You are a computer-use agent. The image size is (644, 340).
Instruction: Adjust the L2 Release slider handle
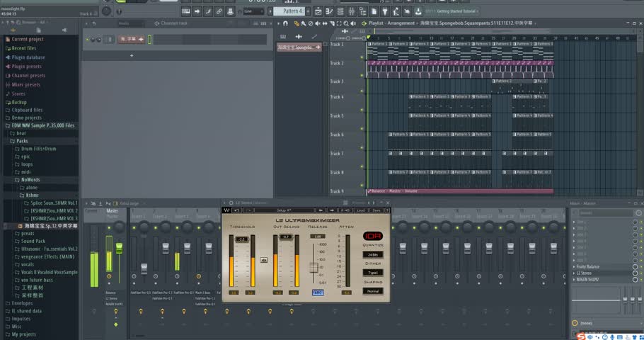tap(314, 268)
